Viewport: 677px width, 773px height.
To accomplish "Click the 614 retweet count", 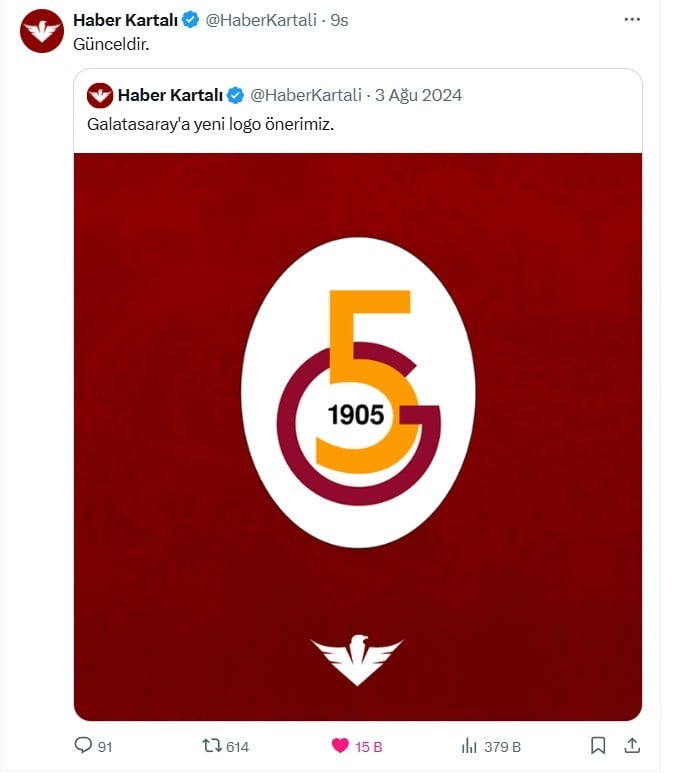I will click(237, 746).
